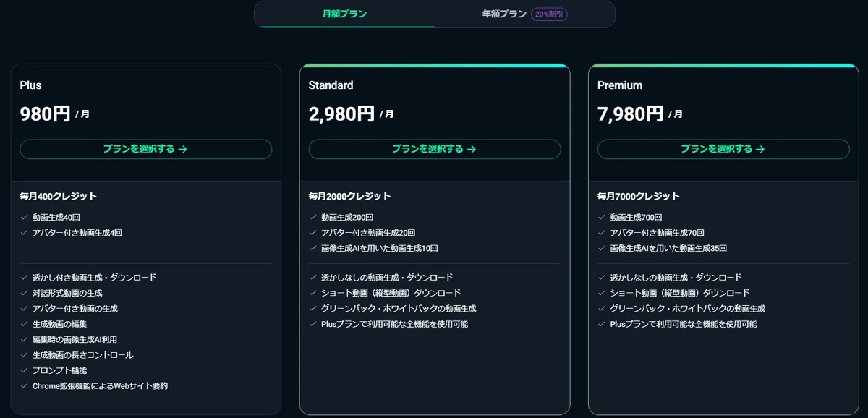Click the Standard 2,980円 price
The height and width of the screenshot is (418, 868).
pos(341,114)
